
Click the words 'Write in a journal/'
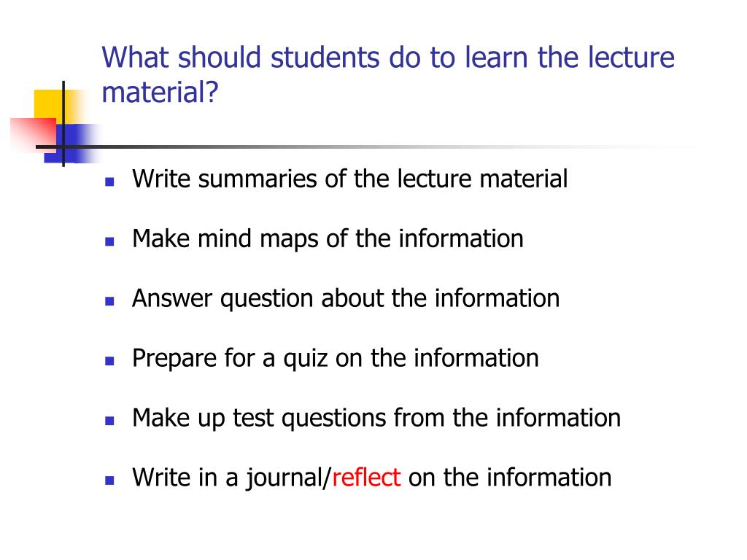coord(231,478)
